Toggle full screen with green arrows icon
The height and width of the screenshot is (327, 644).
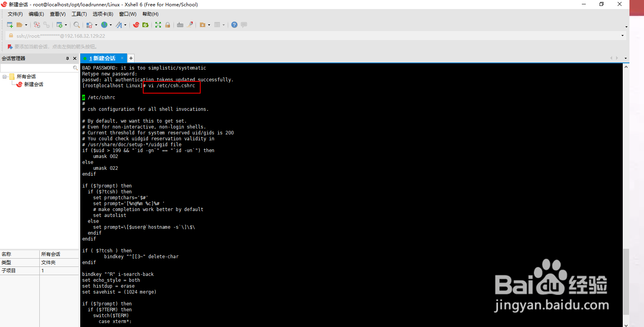coord(158,25)
